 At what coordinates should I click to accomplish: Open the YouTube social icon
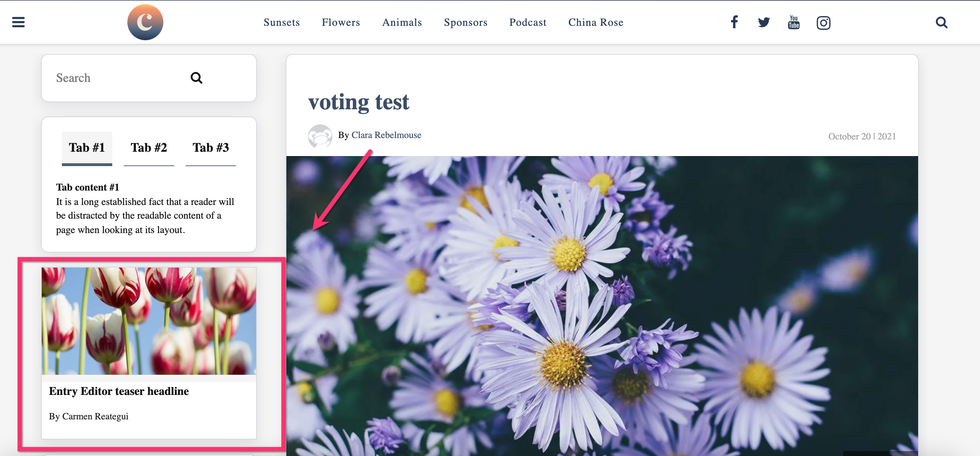[794, 22]
